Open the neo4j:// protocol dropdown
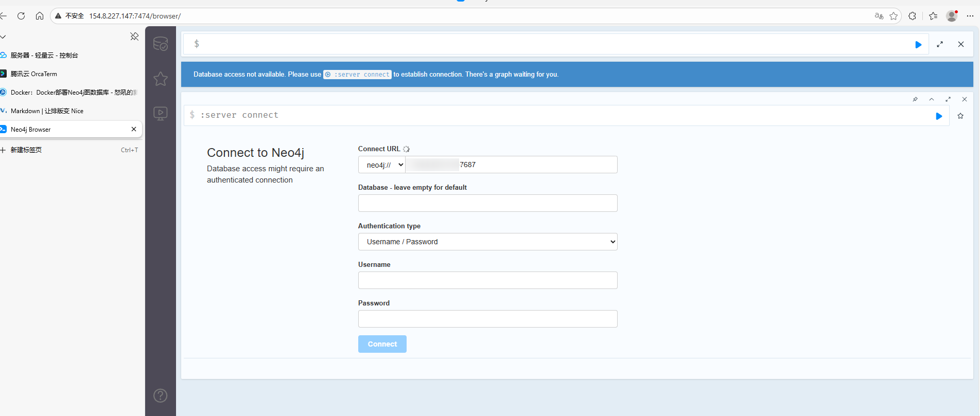980x416 pixels. [382, 165]
